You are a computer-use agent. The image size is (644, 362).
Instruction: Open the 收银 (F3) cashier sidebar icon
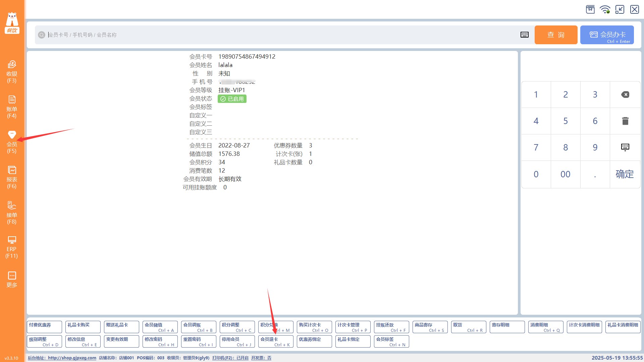(x=12, y=71)
